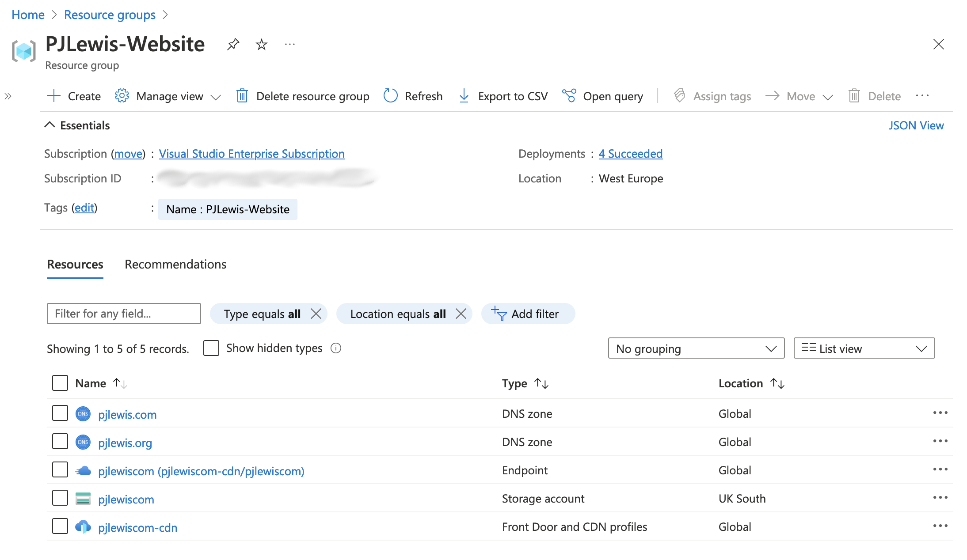Select the pjlewiscom endpoint row checkbox

coord(60,470)
